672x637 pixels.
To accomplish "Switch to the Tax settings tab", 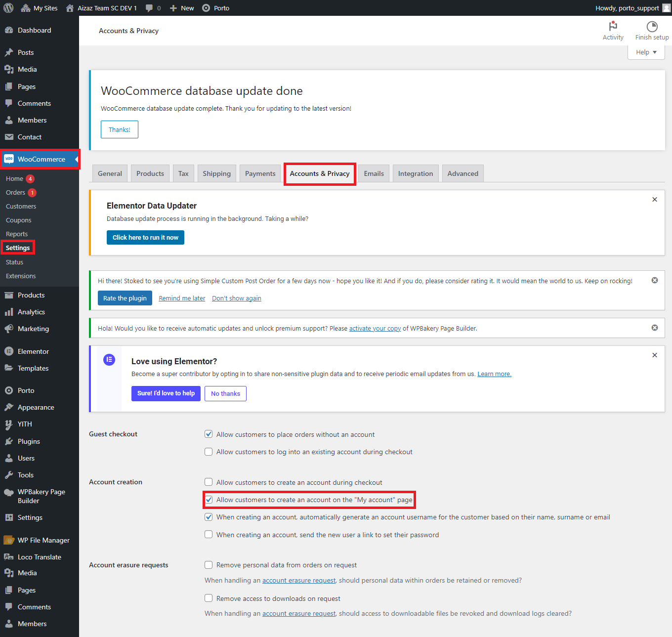I will 183,173.
